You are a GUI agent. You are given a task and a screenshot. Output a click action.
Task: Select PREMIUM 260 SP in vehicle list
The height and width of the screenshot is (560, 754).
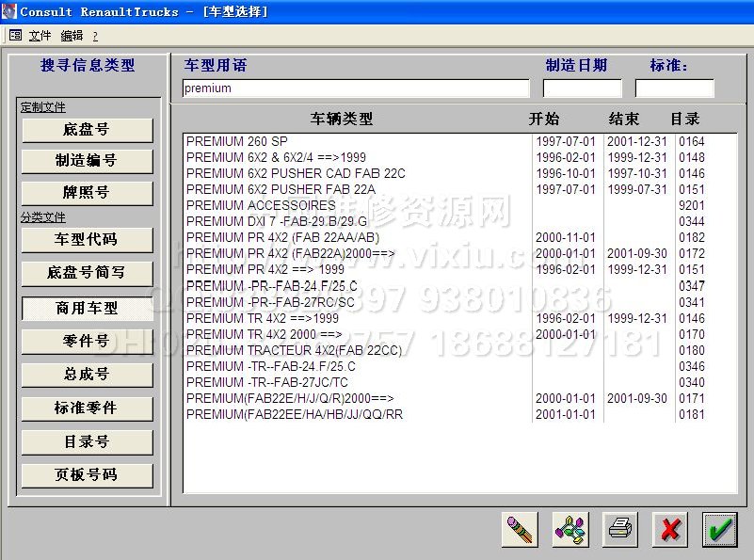point(236,141)
